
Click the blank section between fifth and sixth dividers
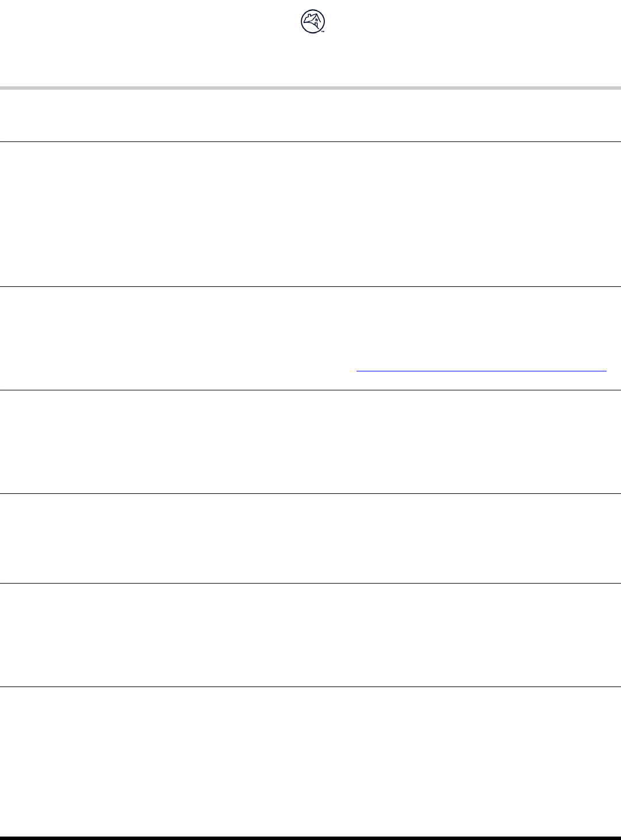(310, 635)
